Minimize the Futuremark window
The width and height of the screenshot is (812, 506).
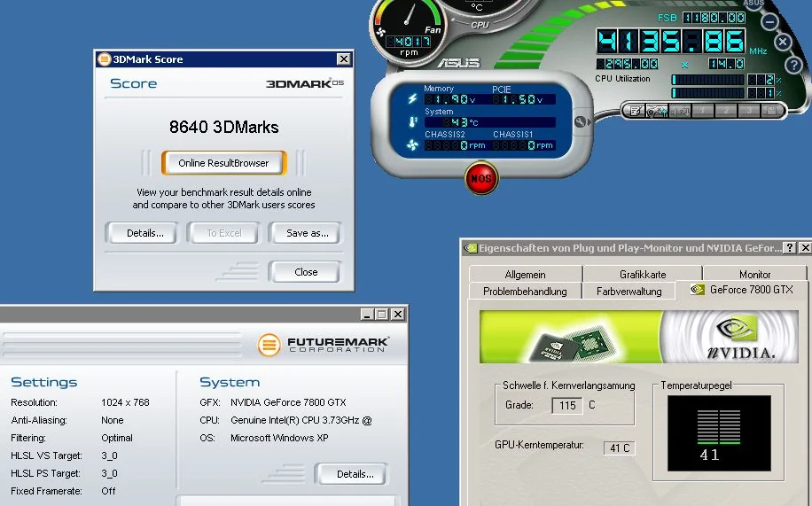click(x=367, y=314)
